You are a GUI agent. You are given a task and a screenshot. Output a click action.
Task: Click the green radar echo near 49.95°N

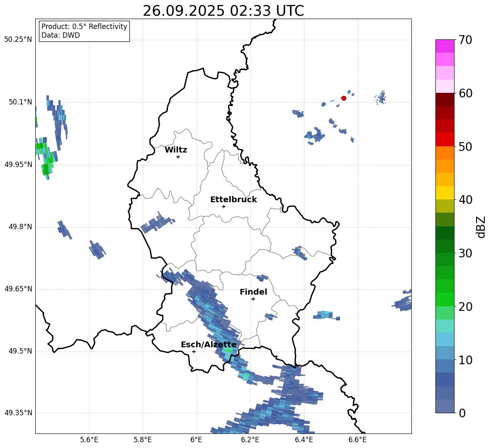point(46,160)
